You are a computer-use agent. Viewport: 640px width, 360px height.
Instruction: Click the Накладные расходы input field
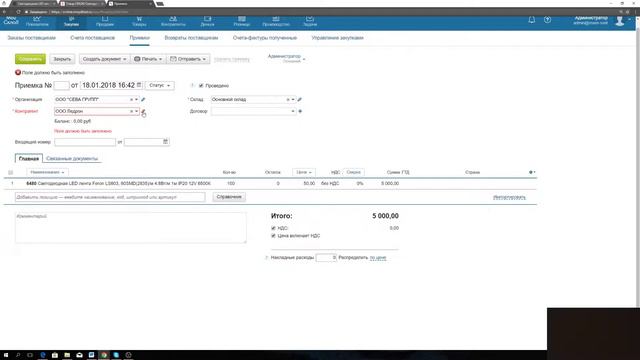tap(326, 258)
